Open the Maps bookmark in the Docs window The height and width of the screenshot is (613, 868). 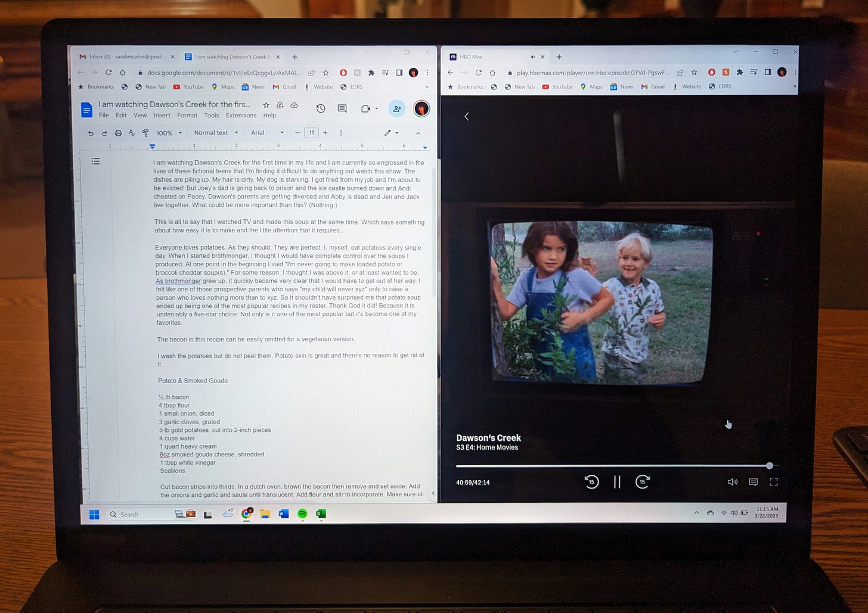[223, 87]
